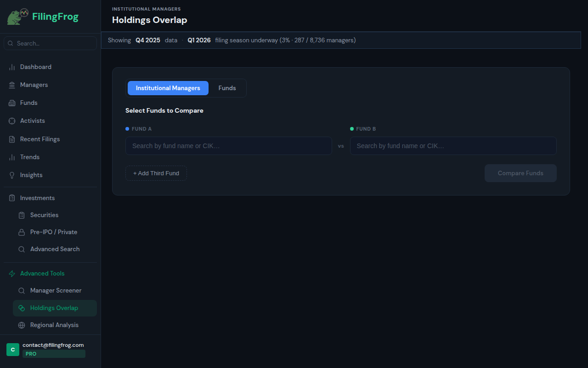Focus the Fund A search field
588x368 pixels.
click(x=228, y=146)
